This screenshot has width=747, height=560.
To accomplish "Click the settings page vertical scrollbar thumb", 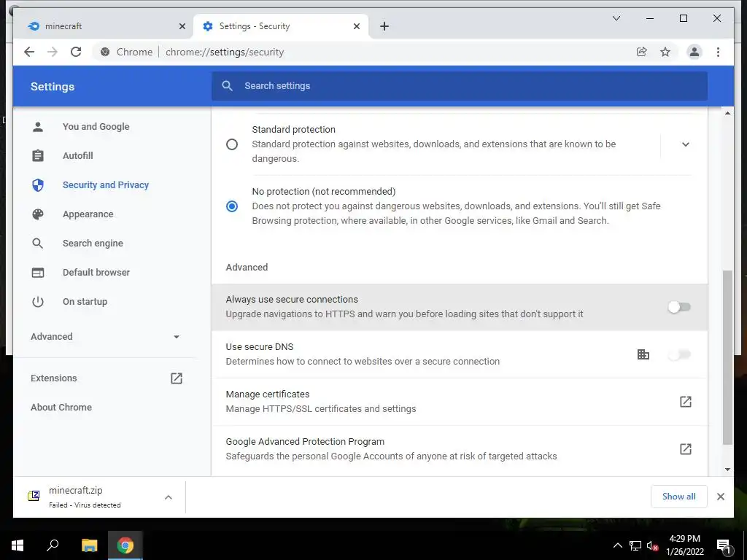I will [727, 357].
